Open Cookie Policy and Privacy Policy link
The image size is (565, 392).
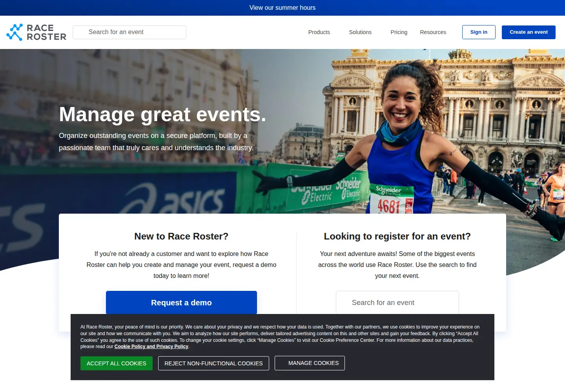coord(151,347)
